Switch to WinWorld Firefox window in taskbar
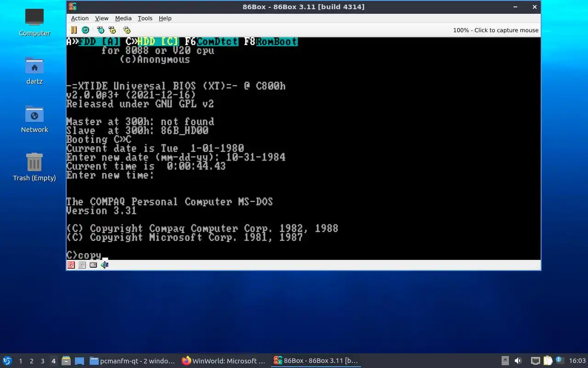The height and width of the screenshot is (368, 588). 224,361
